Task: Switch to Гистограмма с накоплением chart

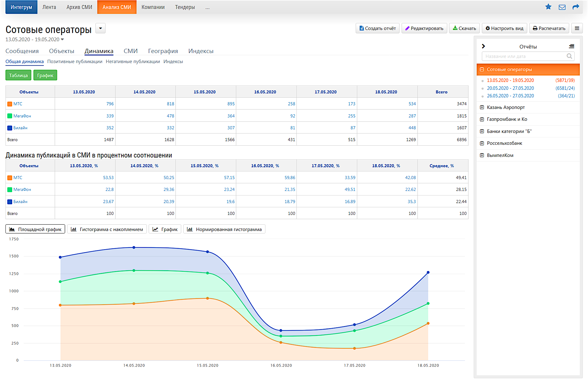Action: (107, 229)
